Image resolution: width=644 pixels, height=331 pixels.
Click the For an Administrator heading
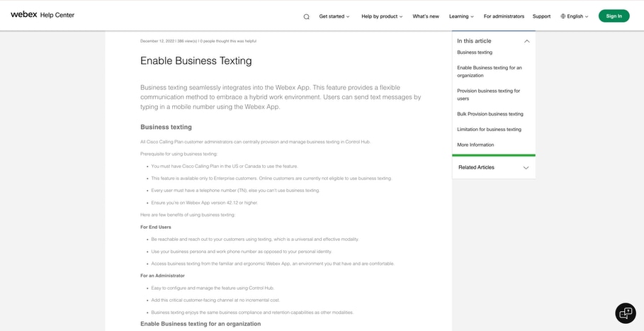tap(162, 276)
